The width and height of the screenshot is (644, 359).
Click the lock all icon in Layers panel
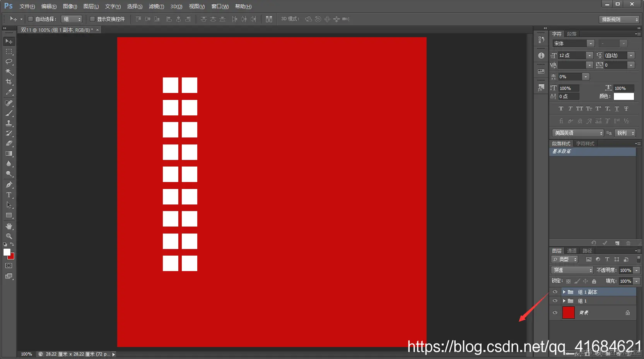coord(594,281)
